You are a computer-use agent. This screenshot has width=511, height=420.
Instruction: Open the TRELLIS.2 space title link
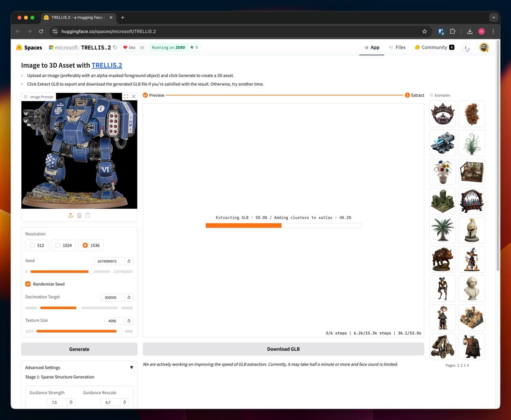[x=96, y=47]
